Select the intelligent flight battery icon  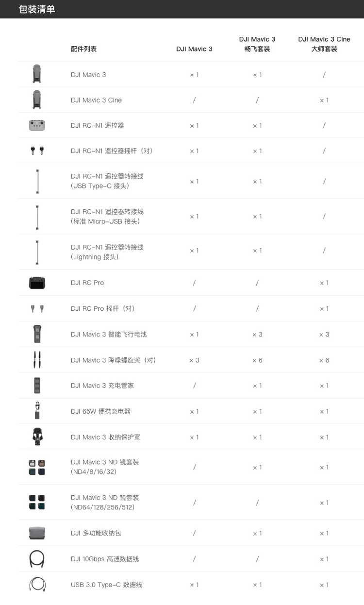pyautogui.click(x=37, y=334)
